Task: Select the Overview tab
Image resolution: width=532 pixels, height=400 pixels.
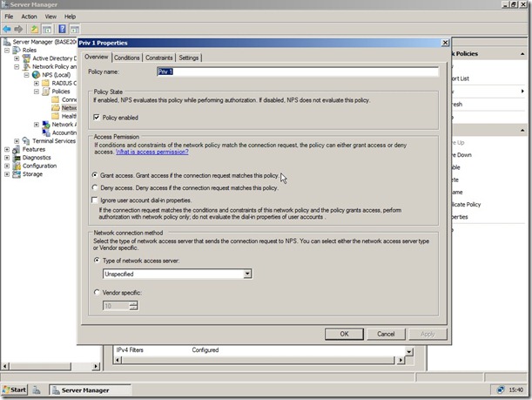Action: 97,57
